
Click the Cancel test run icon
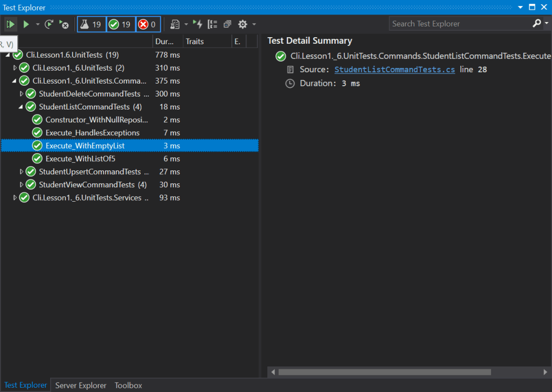[x=64, y=24]
